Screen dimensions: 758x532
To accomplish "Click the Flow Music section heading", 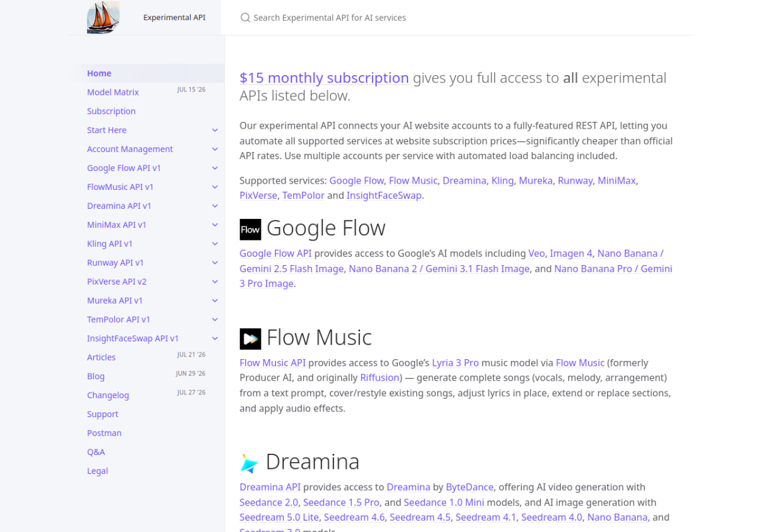I will 319,338.
